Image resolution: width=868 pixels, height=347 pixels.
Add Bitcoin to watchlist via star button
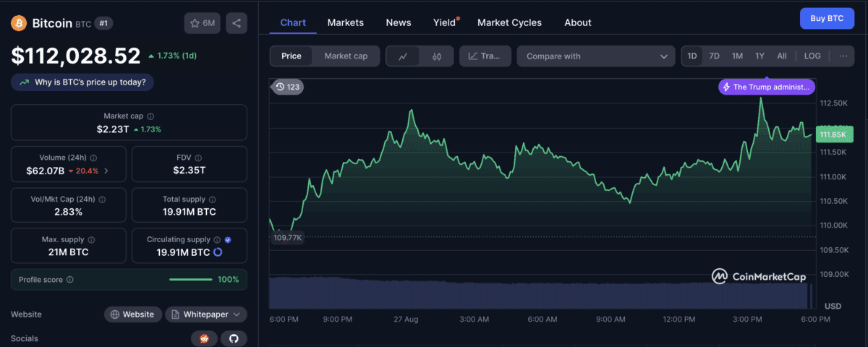[x=203, y=23]
